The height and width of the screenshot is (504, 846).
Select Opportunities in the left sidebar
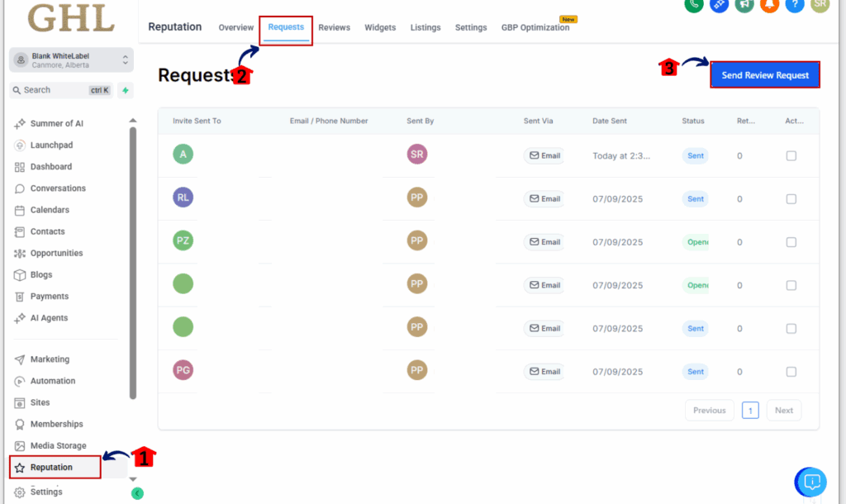pos(55,253)
